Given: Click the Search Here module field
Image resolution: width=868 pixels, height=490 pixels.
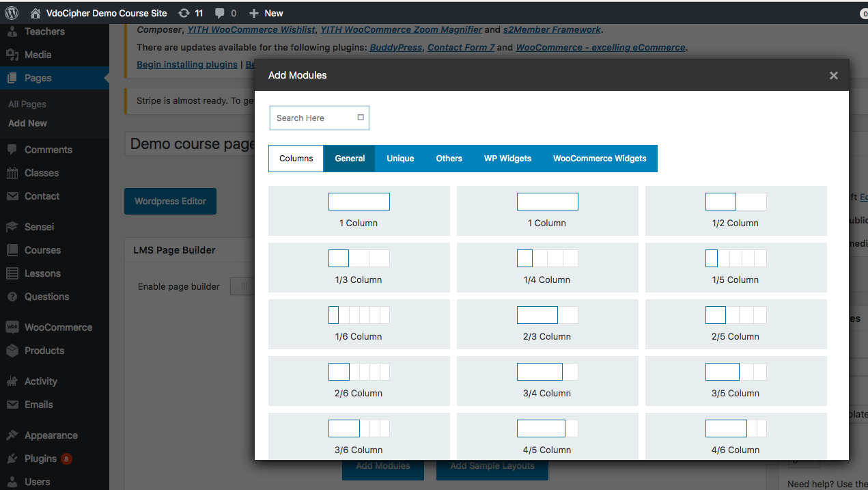Looking at the screenshot, I should click(314, 118).
